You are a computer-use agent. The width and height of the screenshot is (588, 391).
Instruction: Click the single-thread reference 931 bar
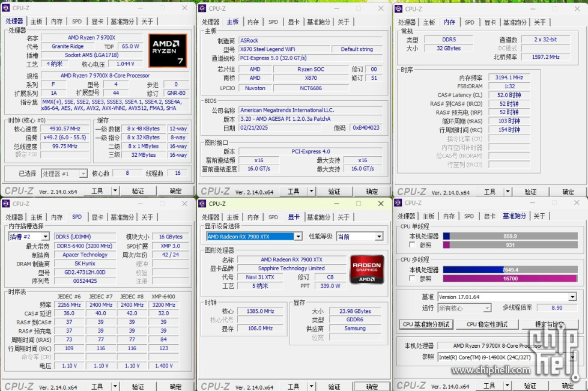[510, 245]
